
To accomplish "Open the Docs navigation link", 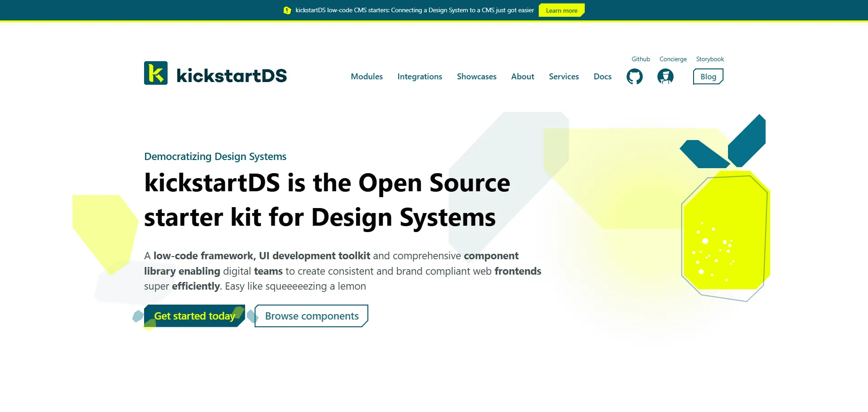I will pyautogui.click(x=603, y=77).
